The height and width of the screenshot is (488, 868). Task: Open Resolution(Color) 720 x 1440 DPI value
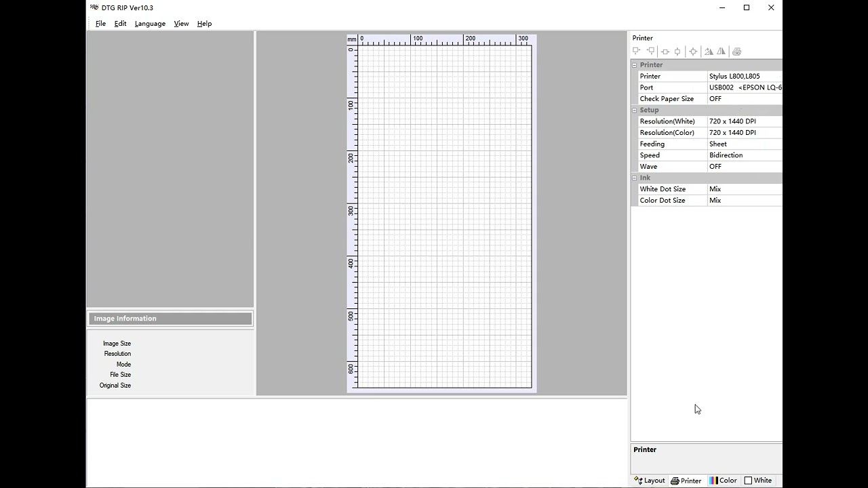tap(745, 133)
